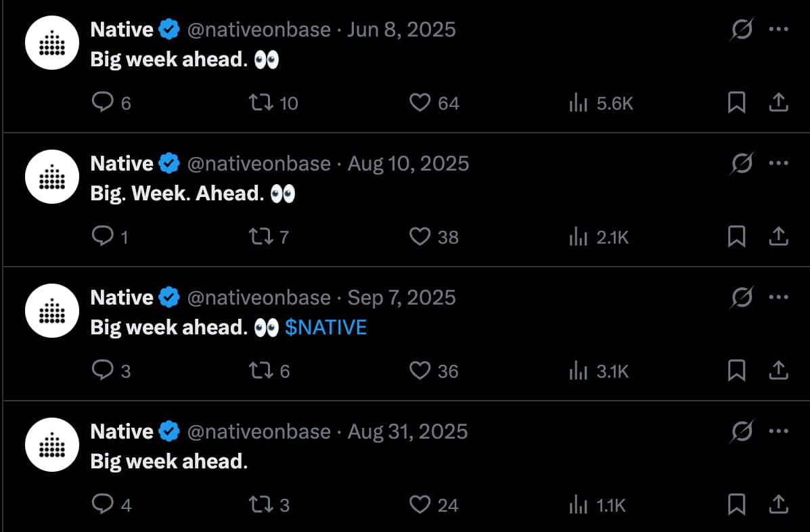The height and width of the screenshot is (532, 810).
Task: Open @nativeonbase handle on the Aug 10 post
Action: coord(258,164)
